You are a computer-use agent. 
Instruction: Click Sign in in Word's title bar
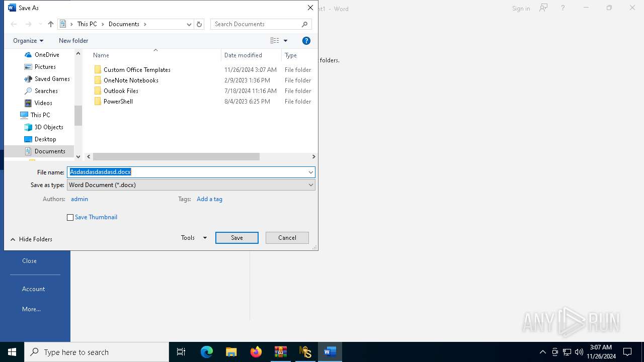[521, 9]
